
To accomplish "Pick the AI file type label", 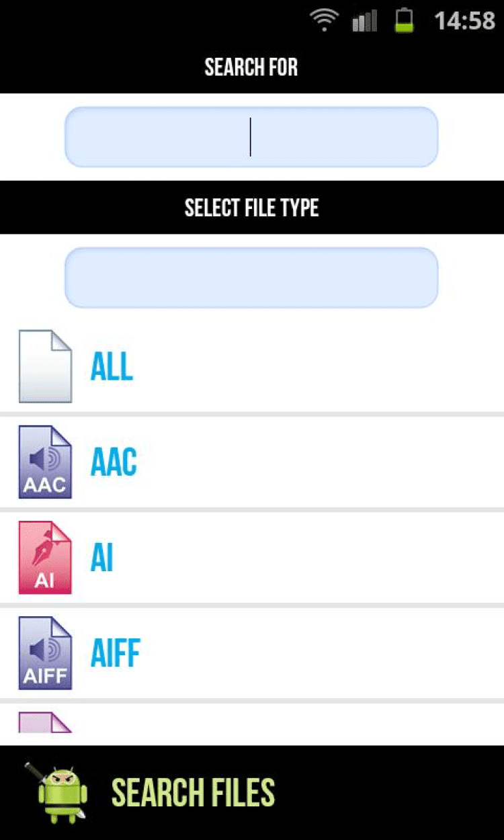I will click(x=101, y=557).
